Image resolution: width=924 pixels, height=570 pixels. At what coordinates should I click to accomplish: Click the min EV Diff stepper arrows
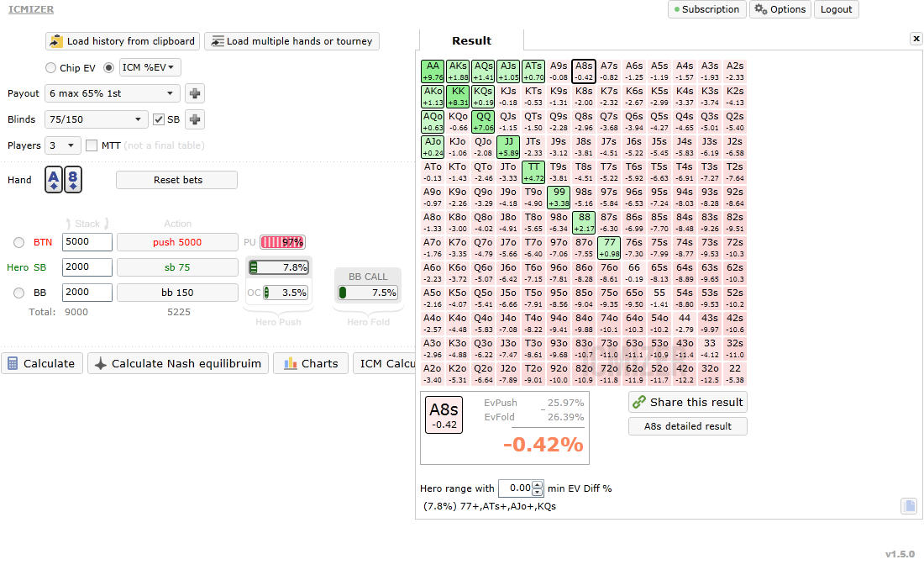pos(537,488)
